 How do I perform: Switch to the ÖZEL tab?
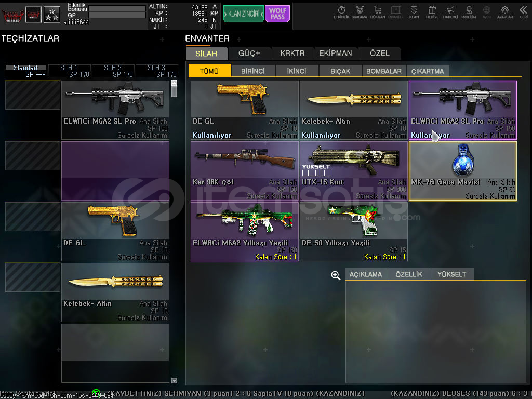pyautogui.click(x=380, y=54)
